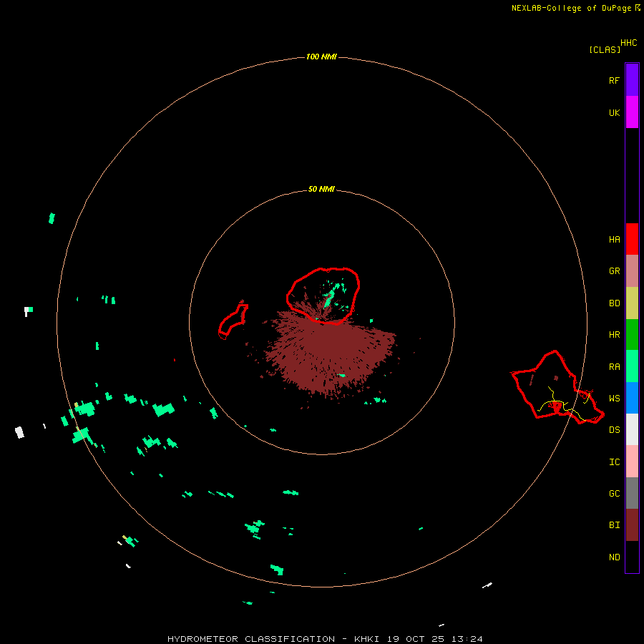Image resolution: width=644 pixels, height=644 pixels.
Task: Click the Hydrometeor Classification KHKI title text
Action: click(325, 639)
